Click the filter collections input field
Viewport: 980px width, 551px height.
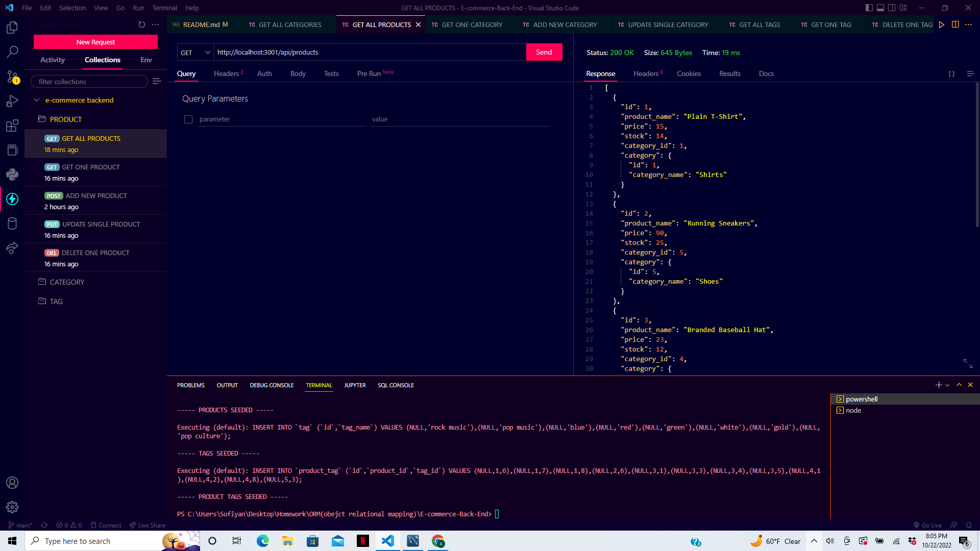pos(89,82)
